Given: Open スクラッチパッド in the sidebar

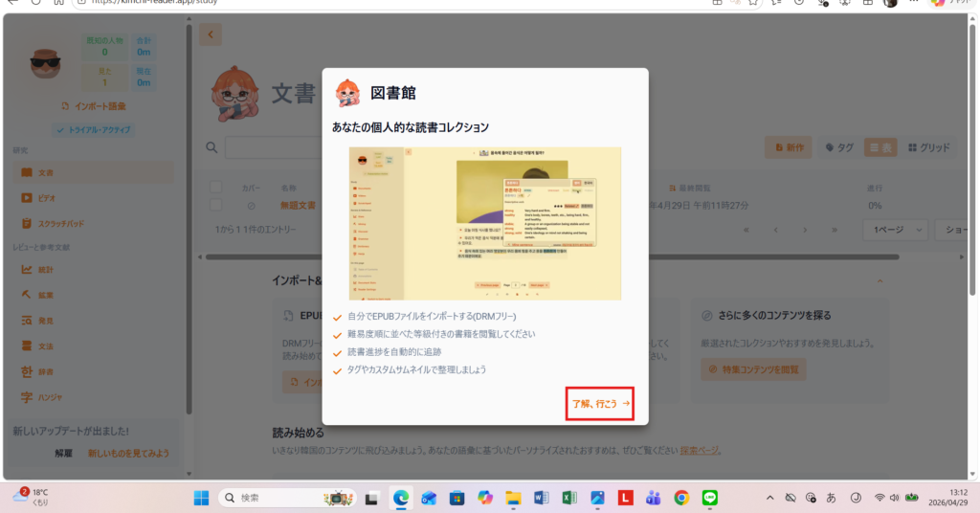Looking at the screenshot, I should coord(93,224).
